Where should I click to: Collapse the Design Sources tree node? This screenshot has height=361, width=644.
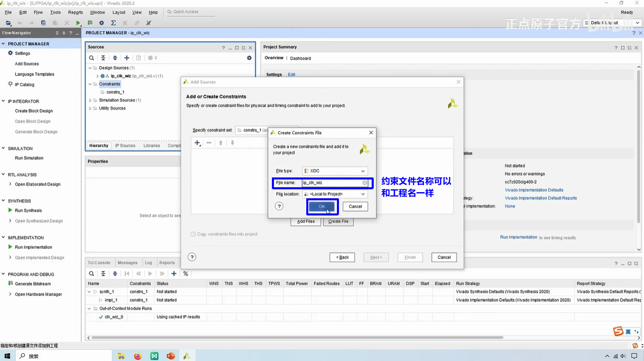(x=90, y=68)
